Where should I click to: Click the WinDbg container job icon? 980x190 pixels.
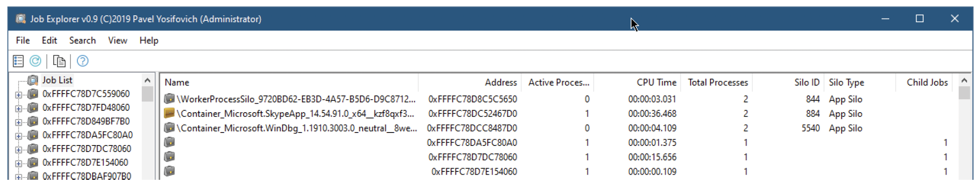[x=170, y=127]
